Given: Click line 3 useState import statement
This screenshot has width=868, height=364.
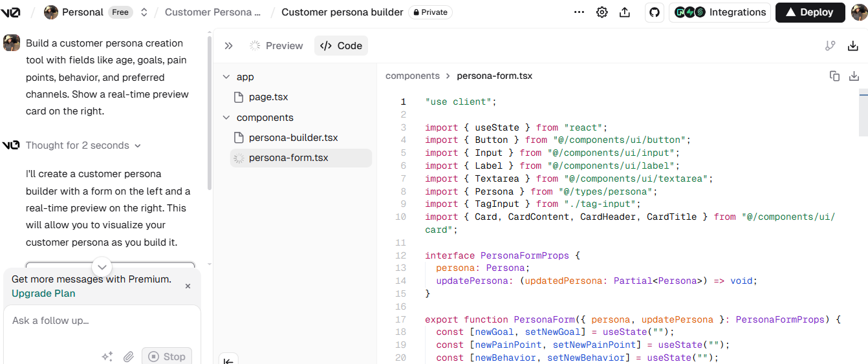Looking at the screenshot, I should coord(516,127).
